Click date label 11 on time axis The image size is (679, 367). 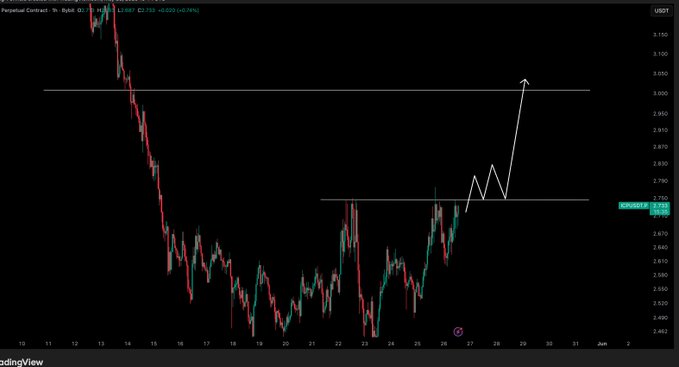tap(48, 344)
